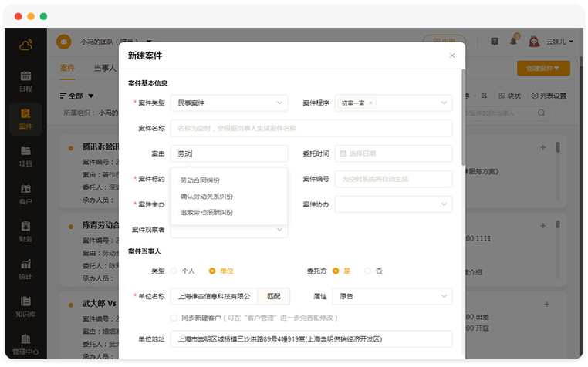Switch to the 案件 tab
The image size is (588, 367).
67,68
